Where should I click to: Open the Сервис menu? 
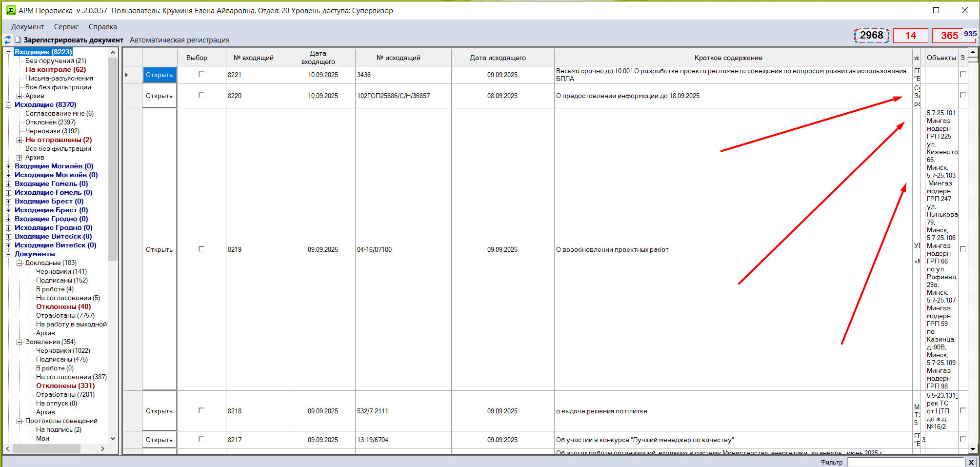click(x=66, y=27)
